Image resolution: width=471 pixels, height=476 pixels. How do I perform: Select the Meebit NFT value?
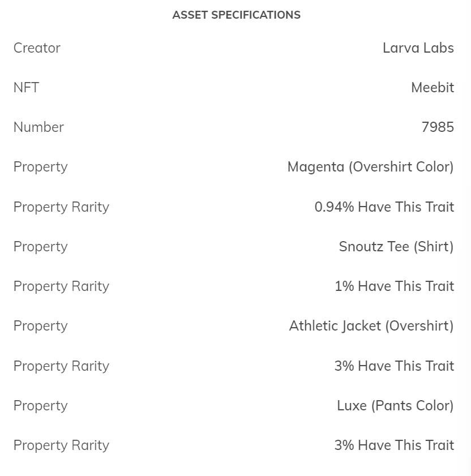(x=432, y=88)
